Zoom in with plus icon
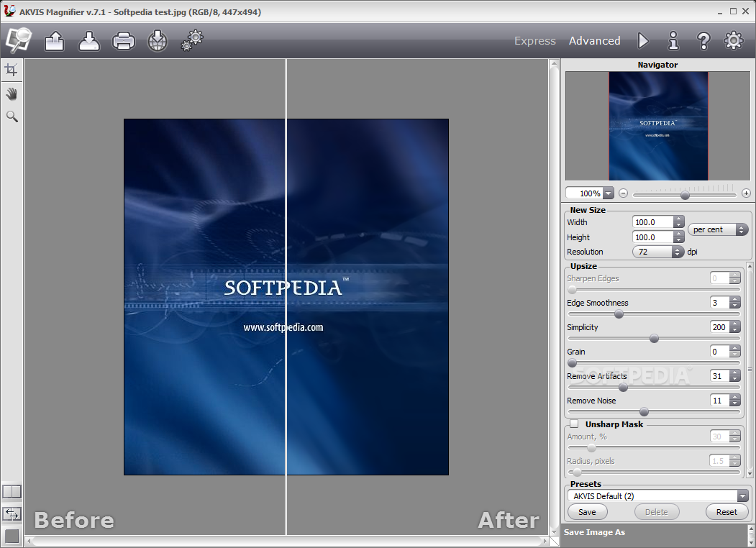The image size is (756, 548). pyautogui.click(x=746, y=193)
